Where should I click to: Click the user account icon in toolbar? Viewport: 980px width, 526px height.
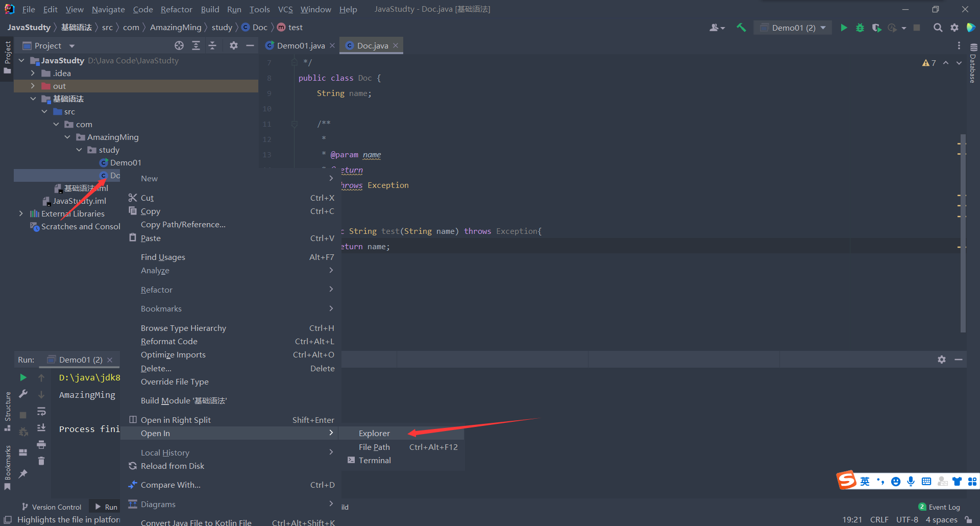(717, 28)
